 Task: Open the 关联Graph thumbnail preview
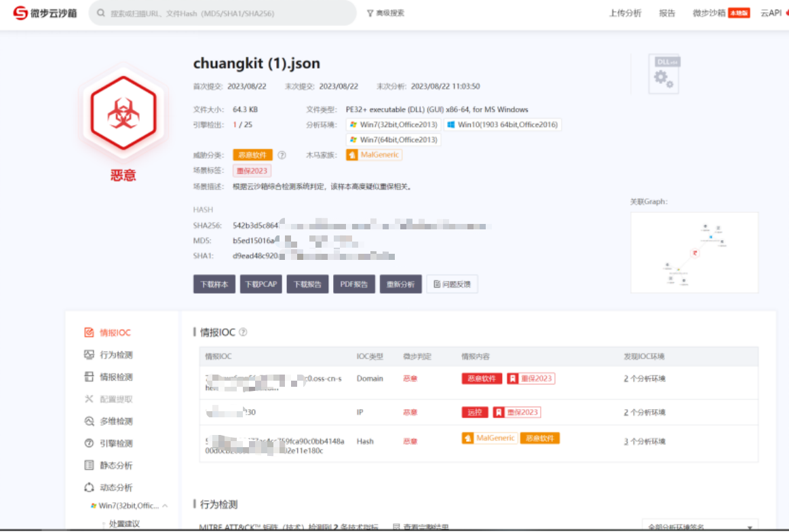694,252
